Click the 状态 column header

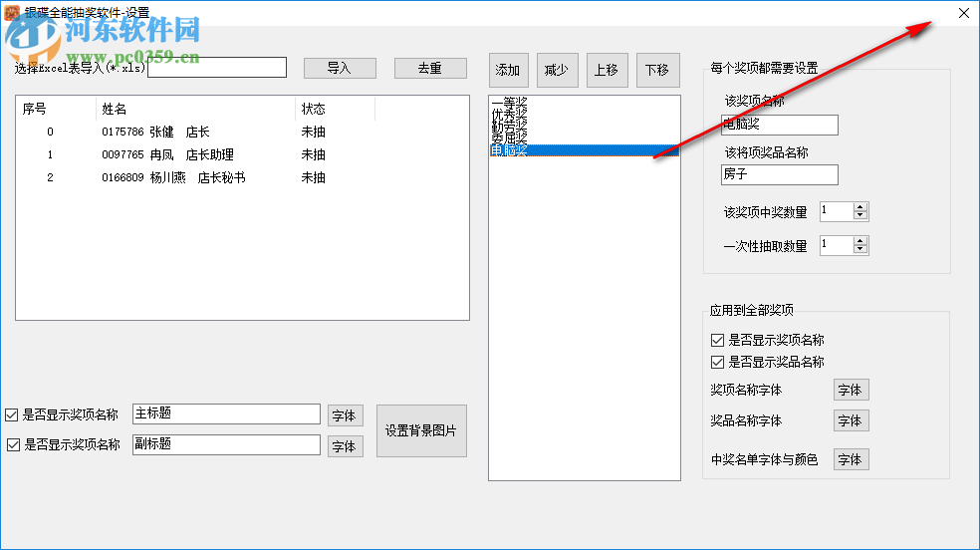pyautogui.click(x=335, y=109)
